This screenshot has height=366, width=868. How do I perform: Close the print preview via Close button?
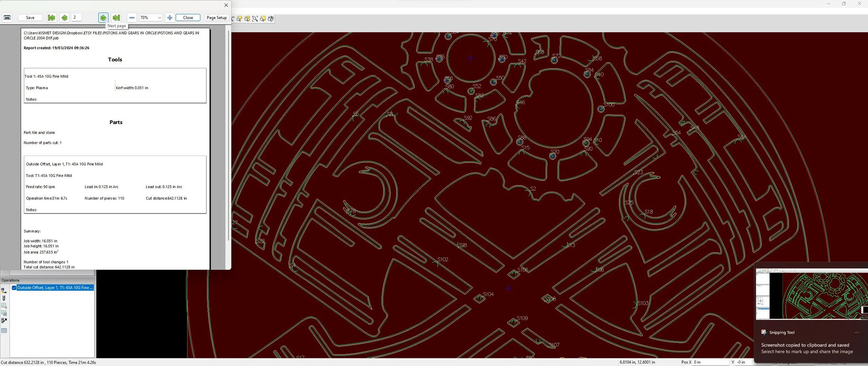click(188, 18)
